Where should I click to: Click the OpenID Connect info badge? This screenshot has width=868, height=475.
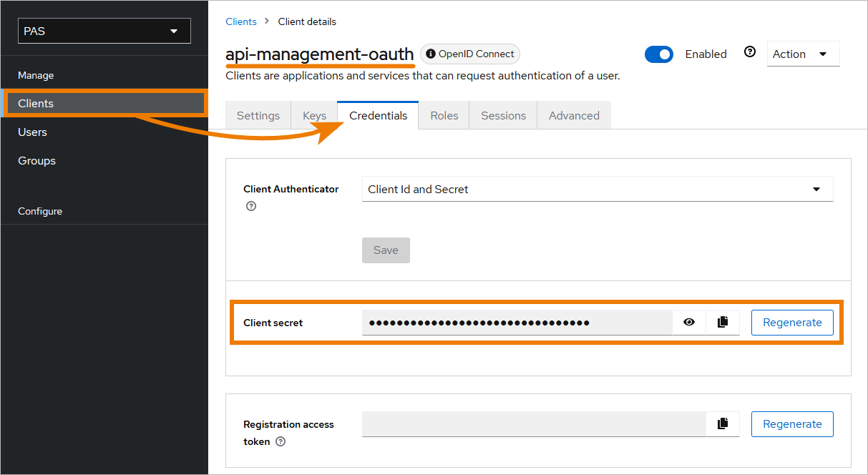click(470, 54)
